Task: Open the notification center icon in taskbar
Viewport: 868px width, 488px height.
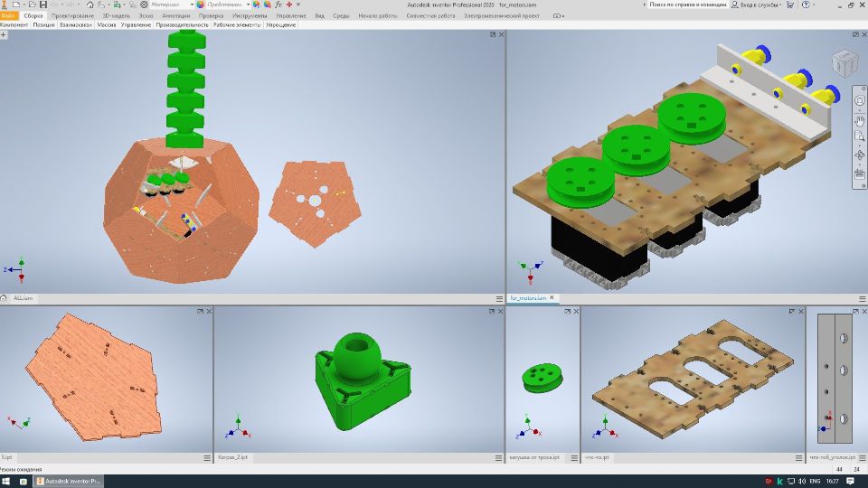Action: click(850, 482)
